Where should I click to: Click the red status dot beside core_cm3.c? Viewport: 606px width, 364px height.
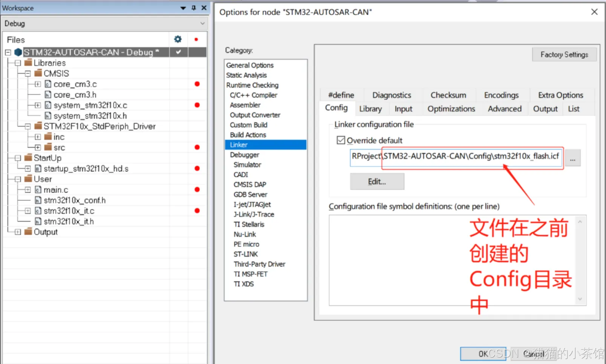[x=197, y=84]
